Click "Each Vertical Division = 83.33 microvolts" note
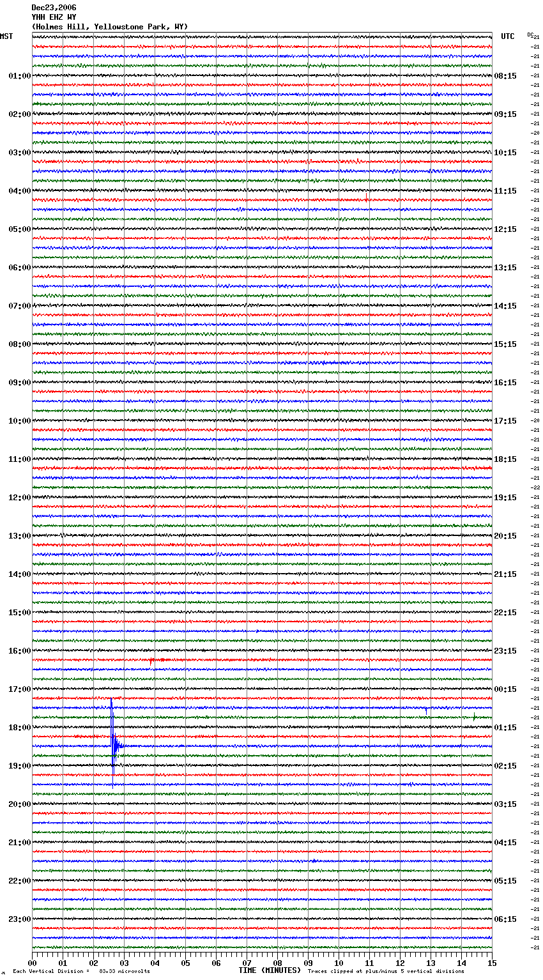 point(81,971)
